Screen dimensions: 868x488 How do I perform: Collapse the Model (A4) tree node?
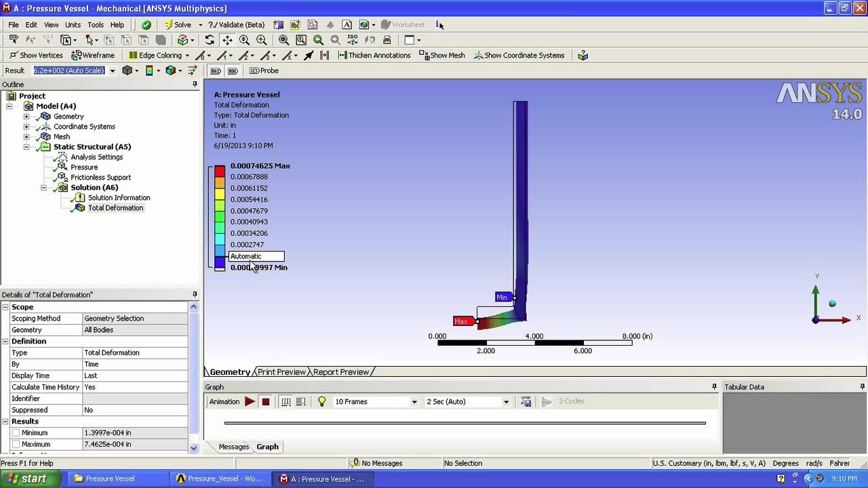[9, 106]
